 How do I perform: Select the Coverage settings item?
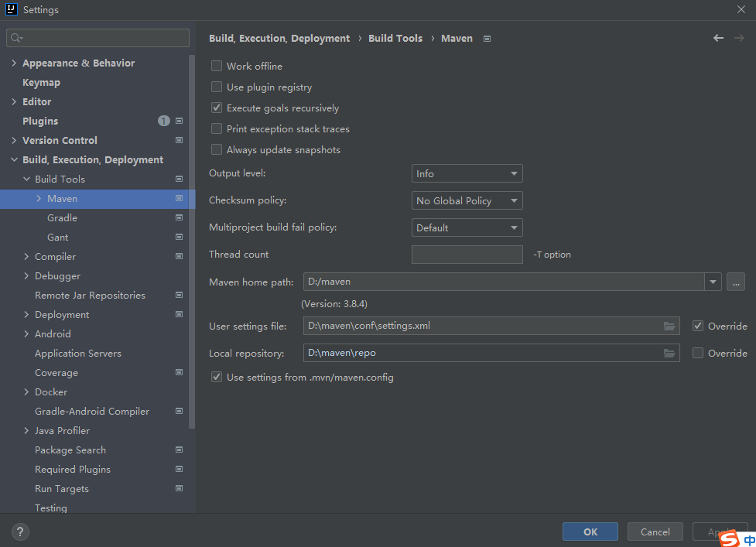click(56, 373)
